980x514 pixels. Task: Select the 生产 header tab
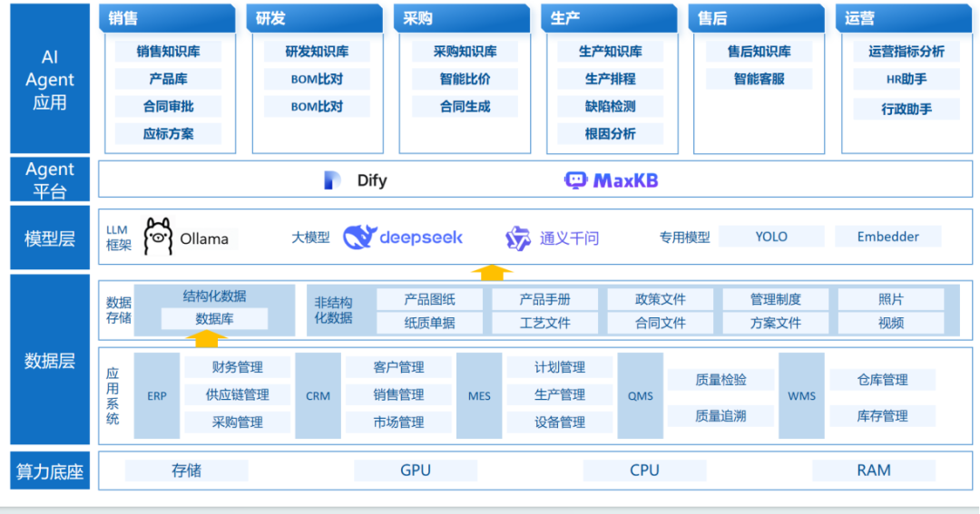pos(609,19)
